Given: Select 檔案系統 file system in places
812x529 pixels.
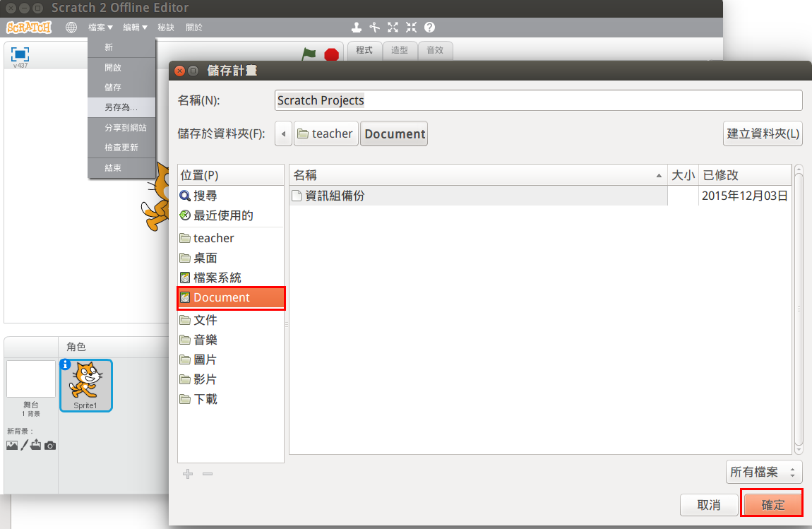Looking at the screenshot, I should tap(231, 278).
